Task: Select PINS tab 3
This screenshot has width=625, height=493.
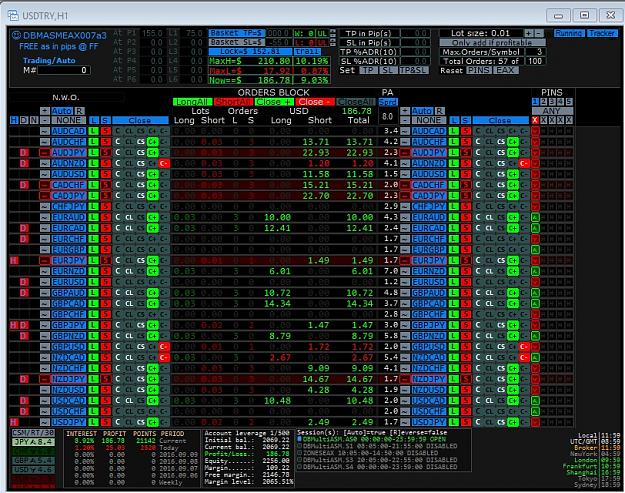Action: point(552,102)
